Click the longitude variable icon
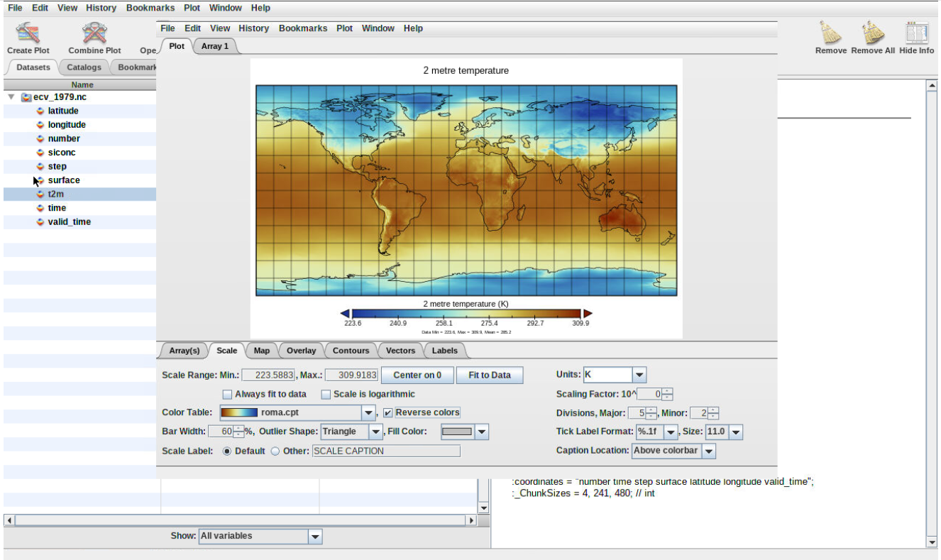 [x=40, y=125]
